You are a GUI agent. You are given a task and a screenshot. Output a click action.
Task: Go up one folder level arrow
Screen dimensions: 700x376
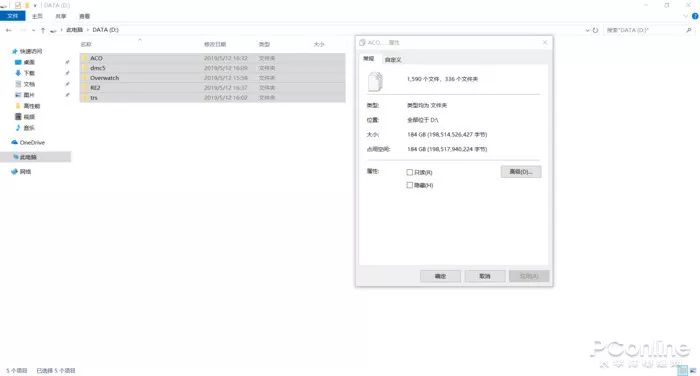click(43, 30)
